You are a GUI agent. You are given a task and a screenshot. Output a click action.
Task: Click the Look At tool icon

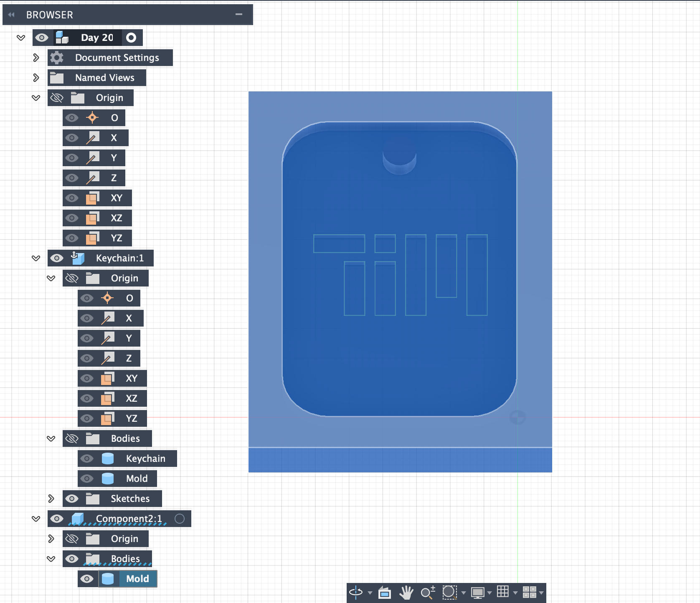tap(384, 593)
